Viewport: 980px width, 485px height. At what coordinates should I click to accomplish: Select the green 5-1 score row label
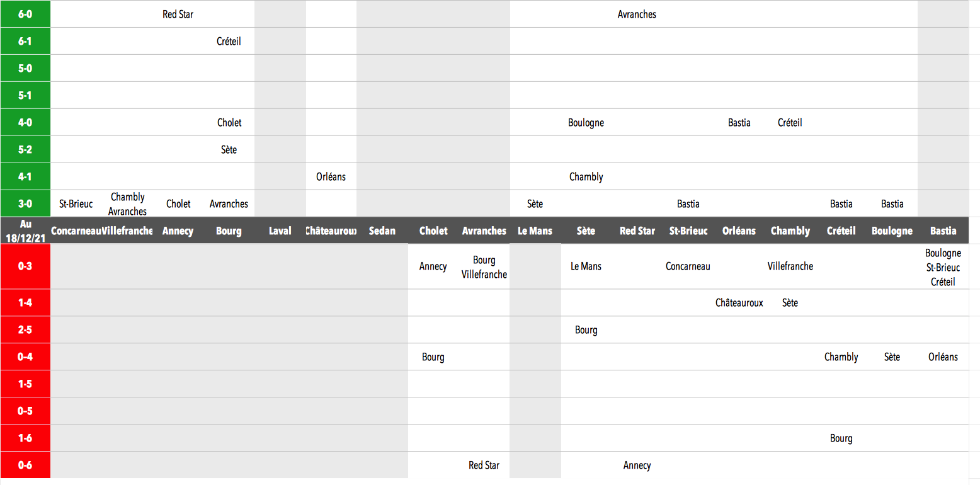pyautogui.click(x=25, y=96)
